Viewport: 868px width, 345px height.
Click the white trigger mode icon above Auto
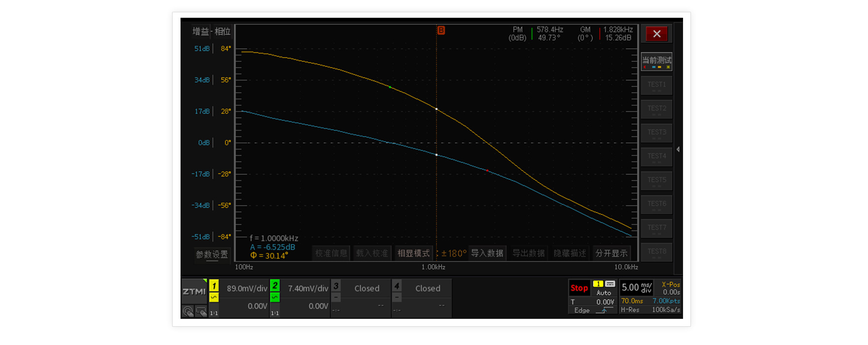coord(610,284)
